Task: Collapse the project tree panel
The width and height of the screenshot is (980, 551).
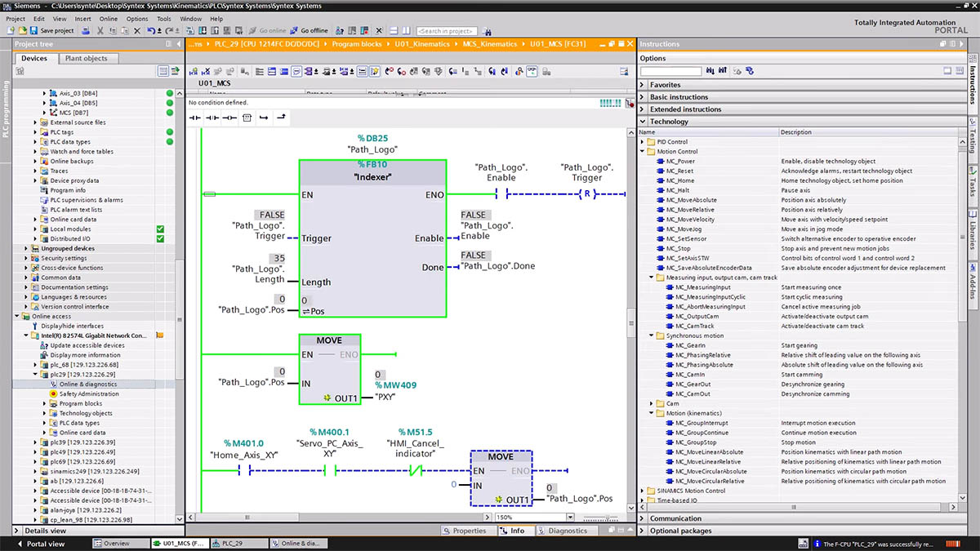Action: tap(179, 44)
